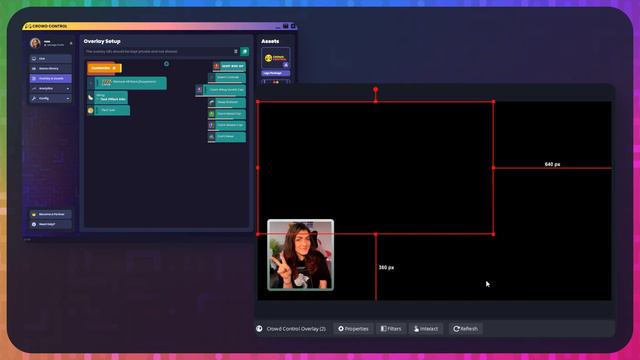Open Games Library in sidebar
This screenshot has height=360, width=640.
tap(50, 69)
